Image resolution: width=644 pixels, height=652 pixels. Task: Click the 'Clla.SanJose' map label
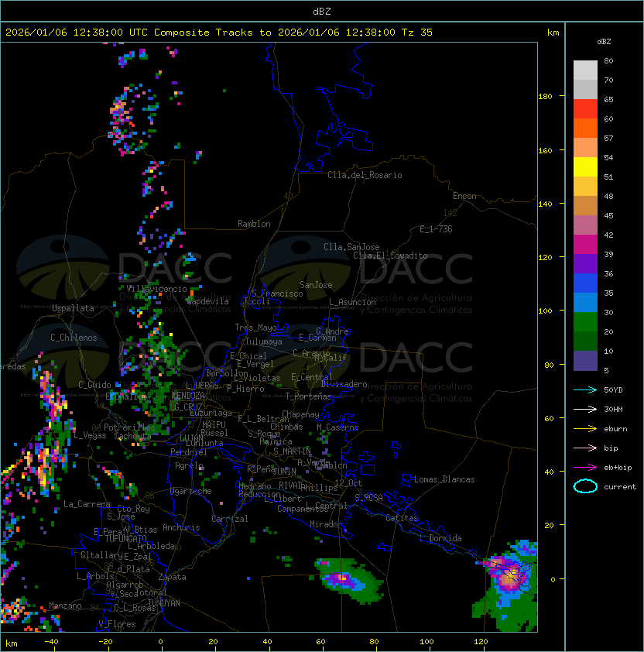[x=351, y=247]
